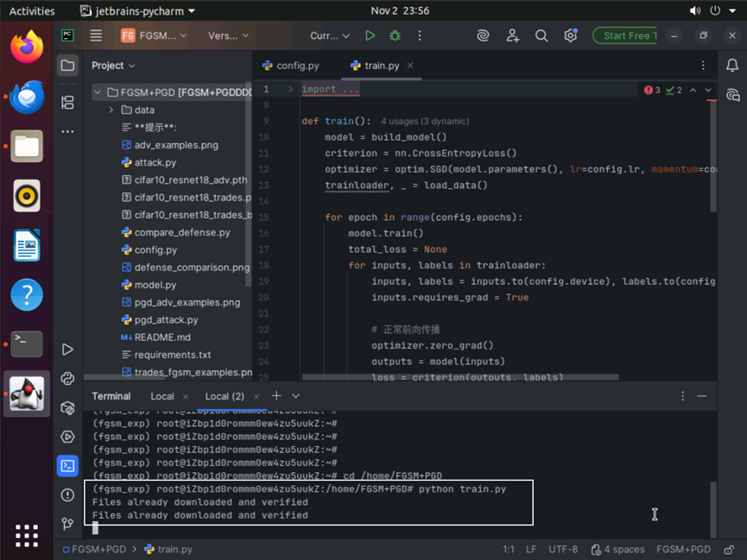Open run configuration dropdown
747x560 pixels.
(x=330, y=35)
